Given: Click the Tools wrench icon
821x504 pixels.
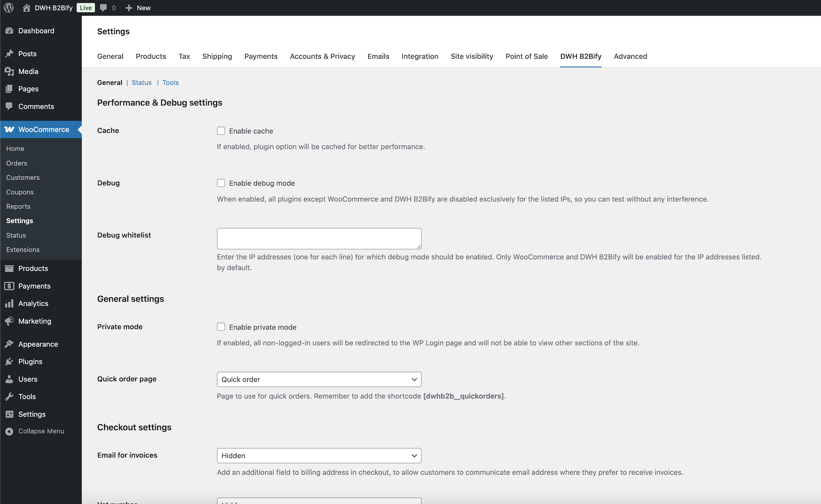Looking at the screenshot, I should [9, 397].
